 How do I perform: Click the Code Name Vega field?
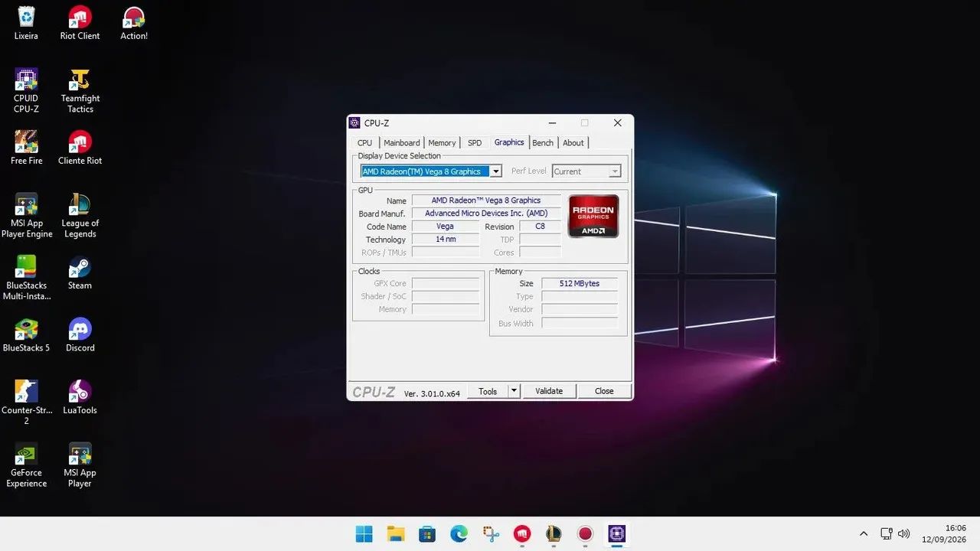[446, 227]
